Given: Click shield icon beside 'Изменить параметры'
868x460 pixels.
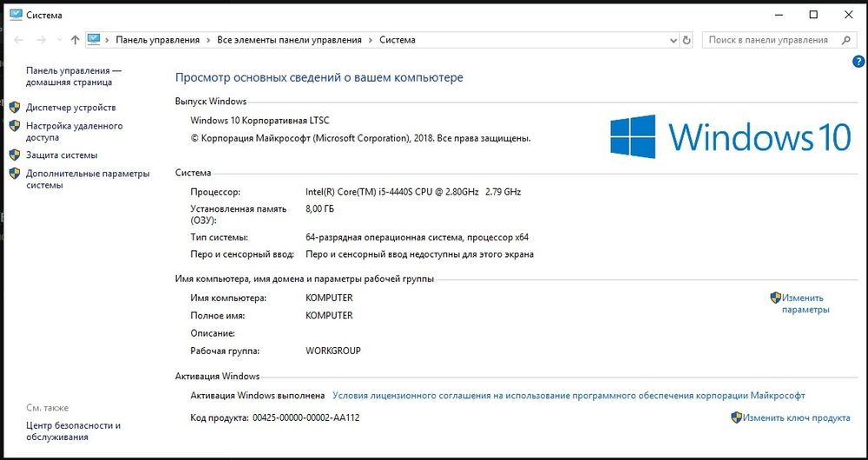Looking at the screenshot, I should 775,298.
